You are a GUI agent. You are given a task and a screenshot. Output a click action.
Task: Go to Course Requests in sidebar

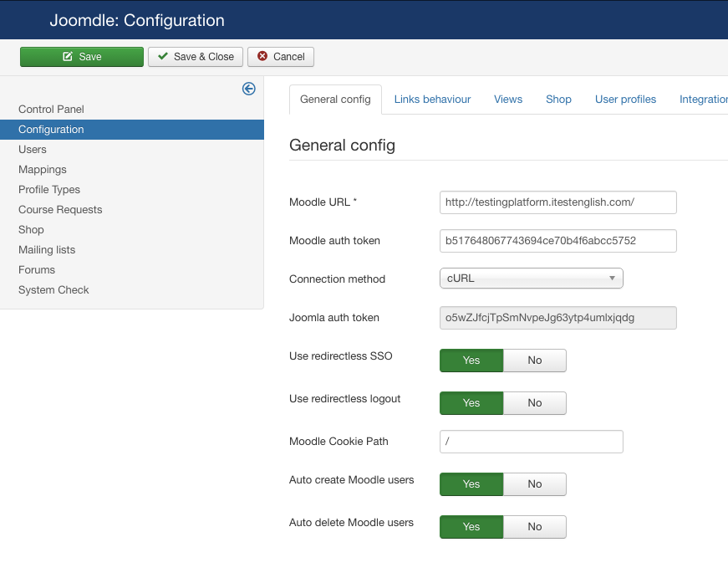point(60,210)
